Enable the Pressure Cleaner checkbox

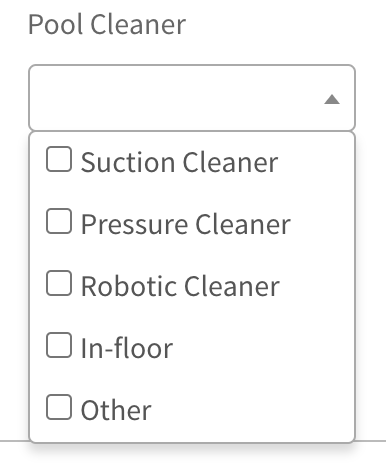[59, 221]
